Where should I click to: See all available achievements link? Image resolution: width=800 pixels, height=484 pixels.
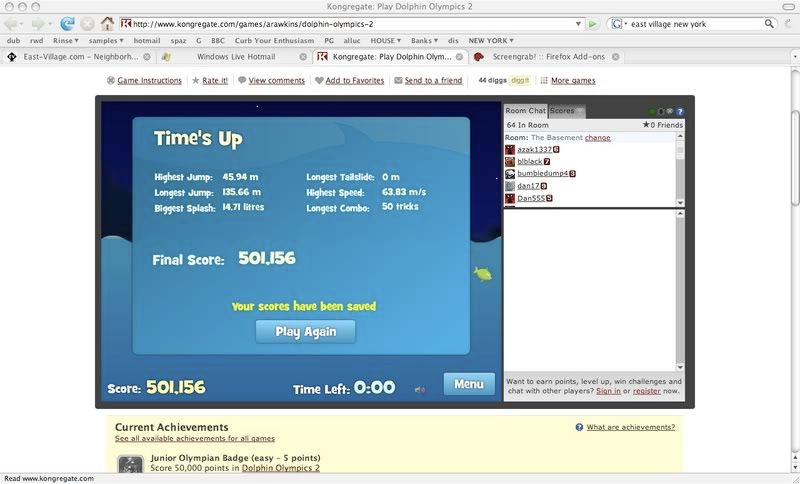coord(195,439)
